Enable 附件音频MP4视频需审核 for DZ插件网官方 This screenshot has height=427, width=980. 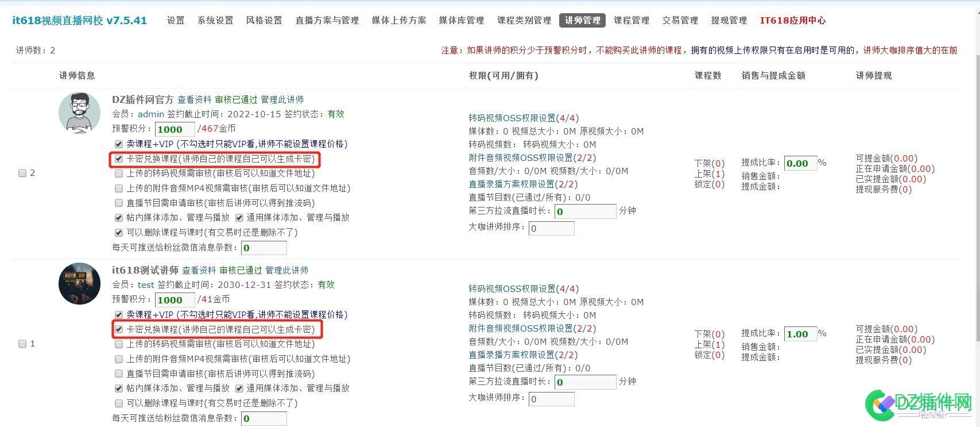click(x=119, y=188)
